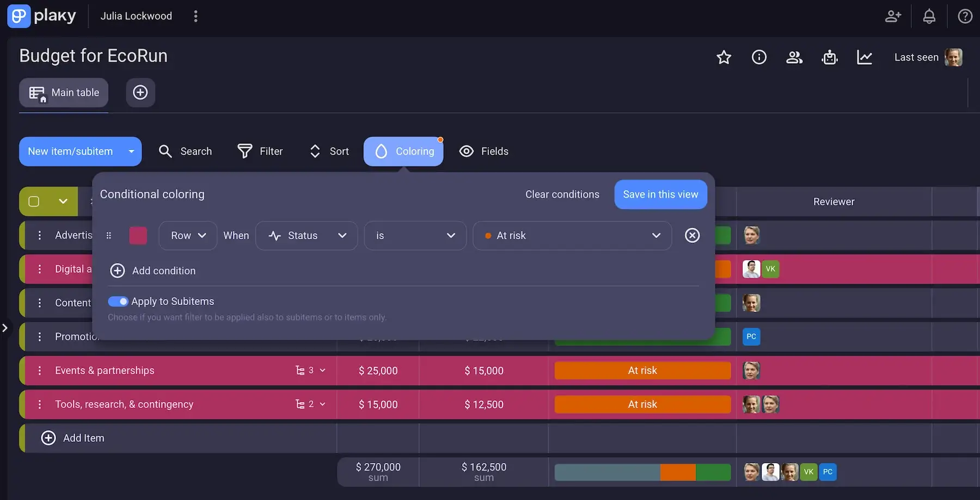
Task: Click the $ 15,000 cell in Events row
Action: point(483,371)
